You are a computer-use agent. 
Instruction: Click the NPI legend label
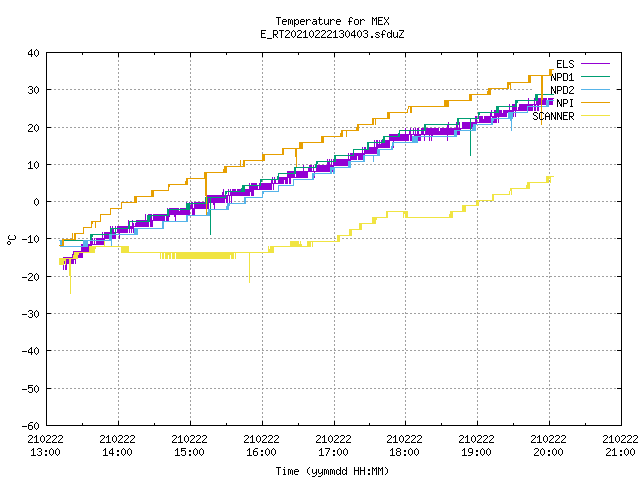point(565,103)
